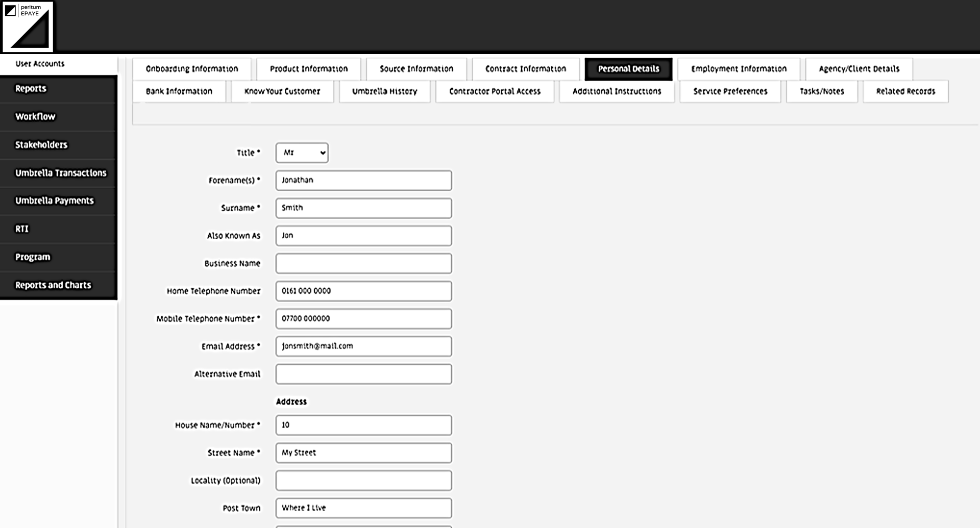Image resolution: width=980 pixels, height=528 pixels.
Task: Switch to the Product Information tab
Action: (x=309, y=69)
